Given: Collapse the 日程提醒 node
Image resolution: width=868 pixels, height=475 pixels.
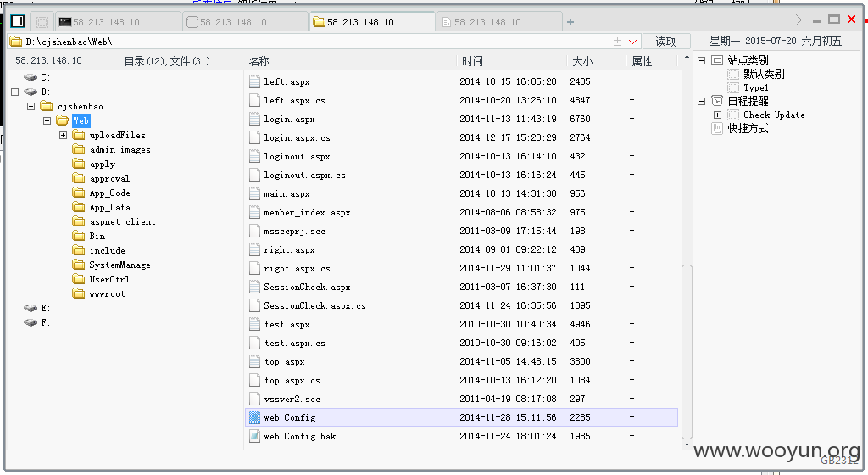Looking at the screenshot, I should click(701, 101).
